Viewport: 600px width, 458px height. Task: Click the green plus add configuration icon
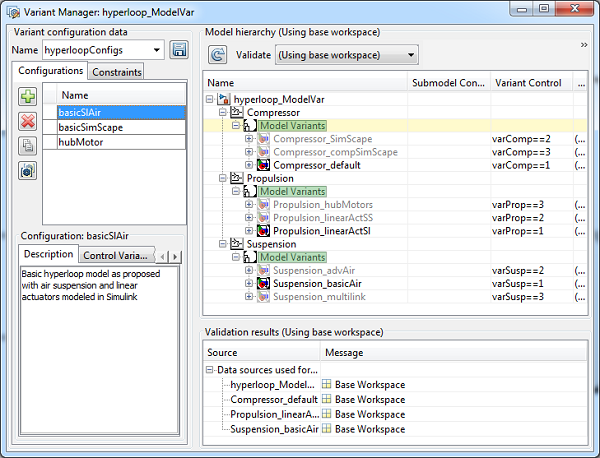coord(27,97)
